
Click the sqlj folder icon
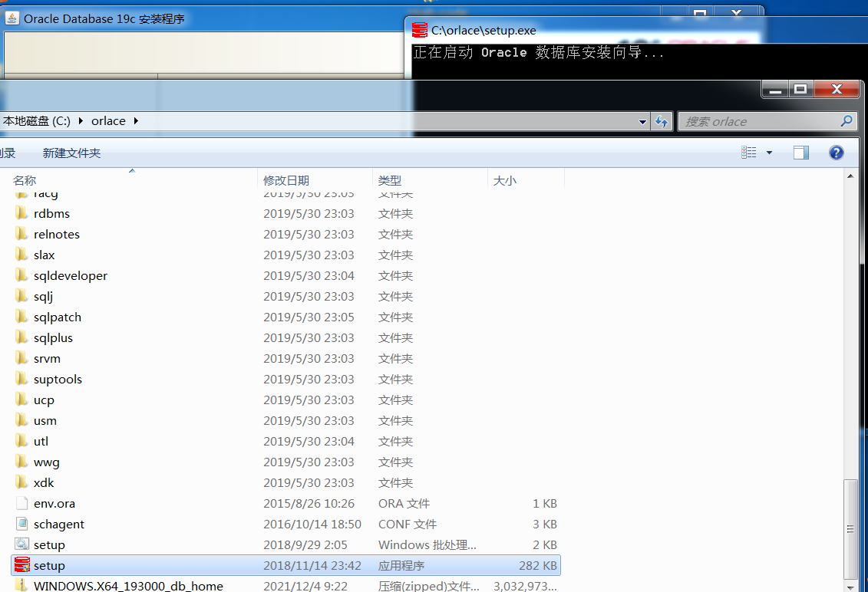(x=21, y=296)
